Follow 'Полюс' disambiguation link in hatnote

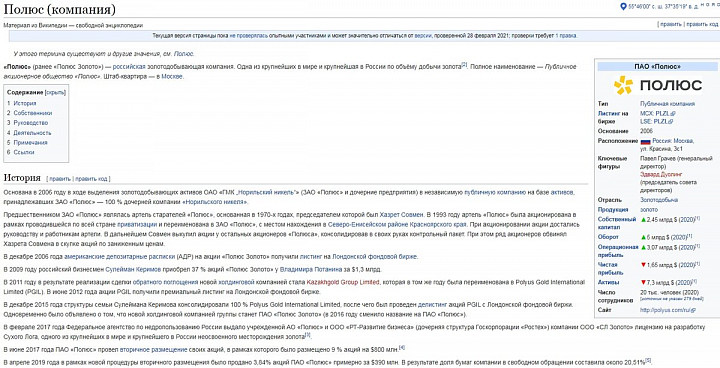click(x=184, y=54)
